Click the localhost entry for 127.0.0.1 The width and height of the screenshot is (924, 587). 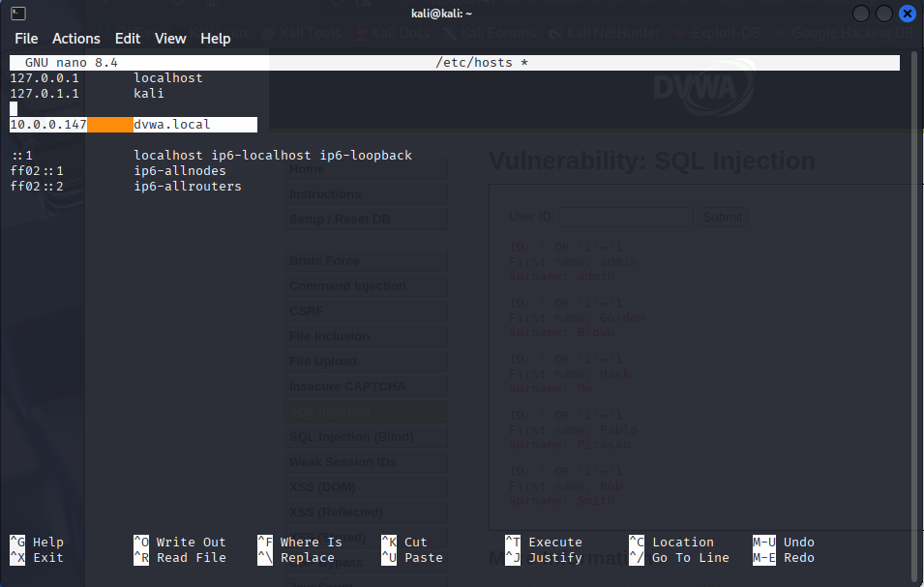click(x=168, y=77)
